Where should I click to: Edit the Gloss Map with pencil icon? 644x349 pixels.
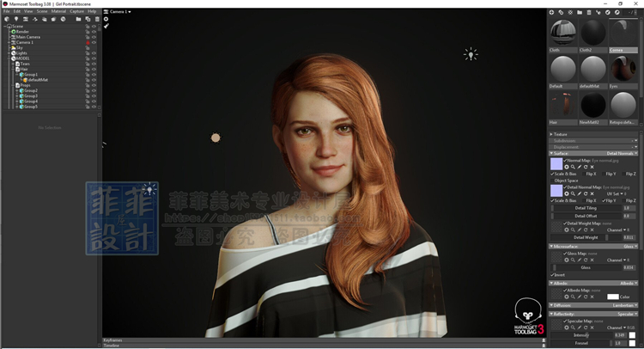(x=579, y=260)
